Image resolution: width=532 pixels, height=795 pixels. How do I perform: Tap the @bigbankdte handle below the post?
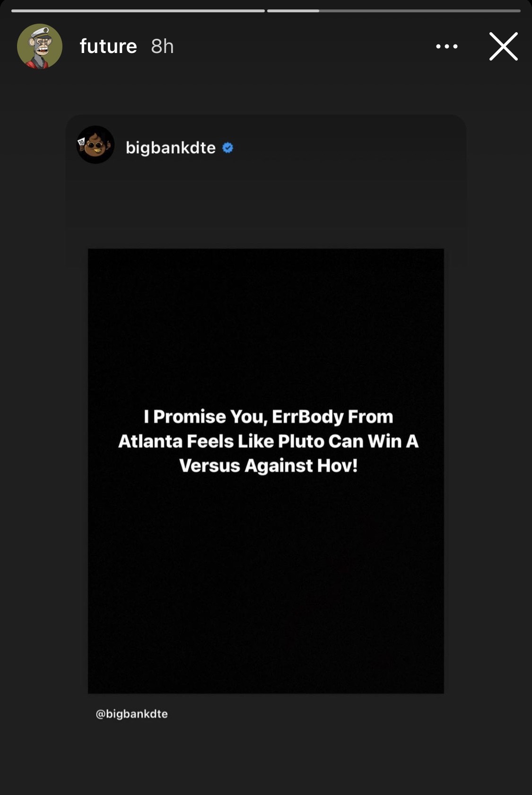(132, 714)
